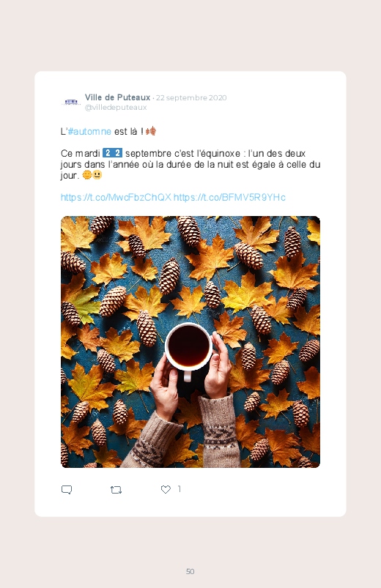381x588 pixels.
Task: Click the smiling face emoji
Action: [x=97, y=175]
